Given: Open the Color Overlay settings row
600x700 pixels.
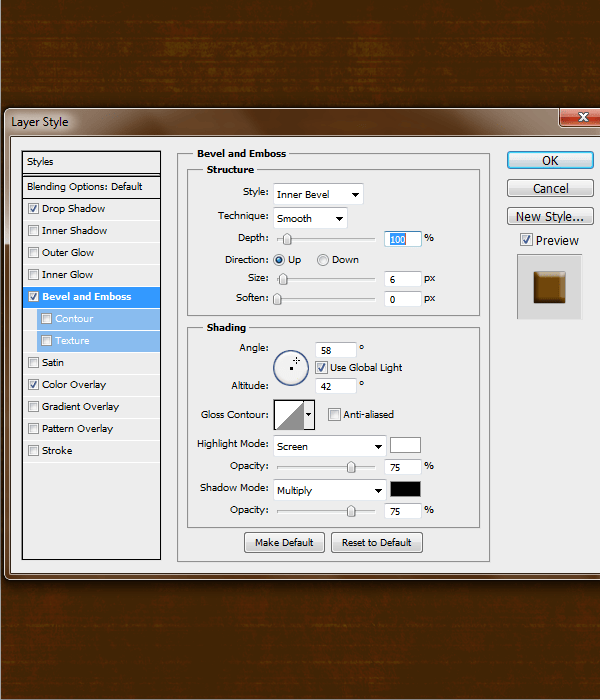Looking at the screenshot, I should pyautogui.click(x=91, y=384).
